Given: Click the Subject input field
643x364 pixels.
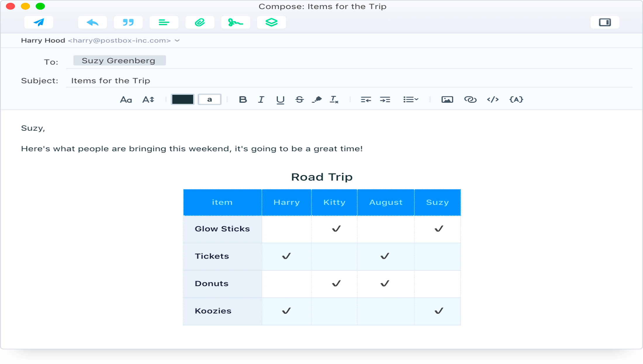Looking at the screenshot, I should pos(348,81).
